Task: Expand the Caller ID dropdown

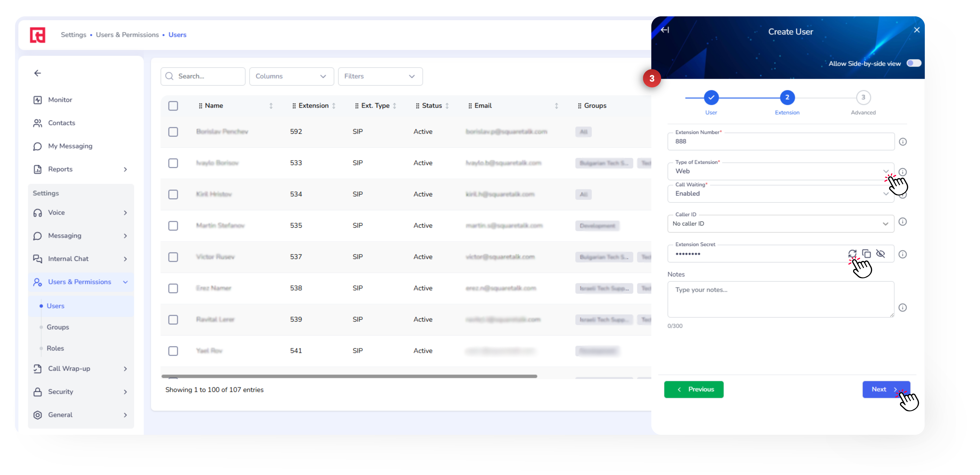Action: (x=885, y=224)
